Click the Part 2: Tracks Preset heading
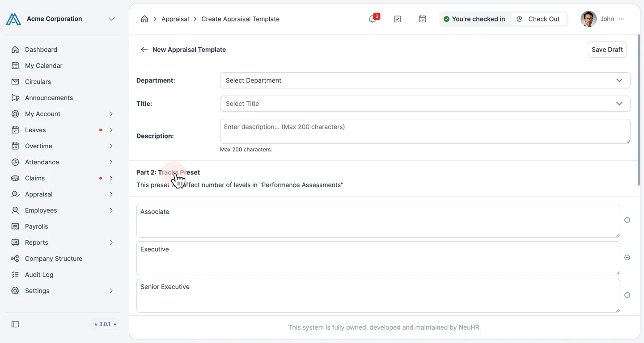Image resolution: width=644 pixels, height=343 pixels. coord(168,172)
